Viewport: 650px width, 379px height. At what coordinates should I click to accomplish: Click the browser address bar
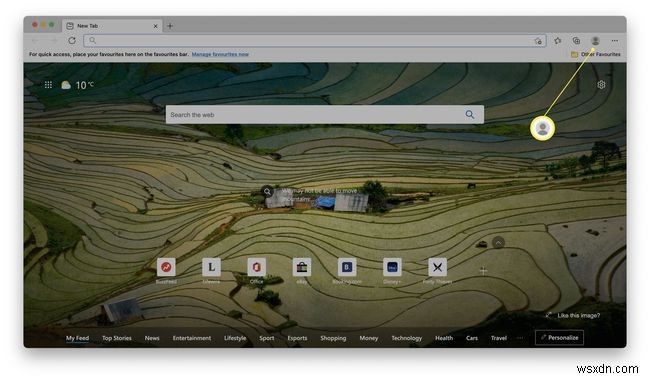pyautogui.click(x=315, y=41)
